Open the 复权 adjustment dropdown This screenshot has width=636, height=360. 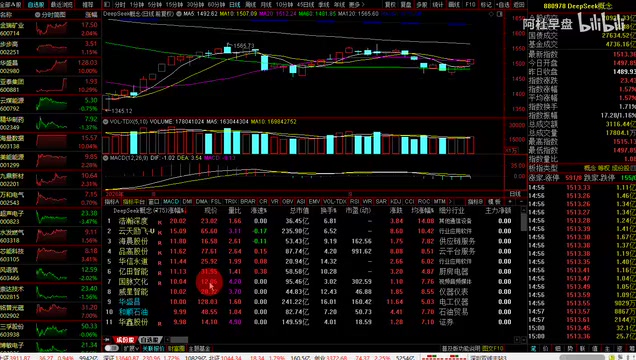[390, 4]
